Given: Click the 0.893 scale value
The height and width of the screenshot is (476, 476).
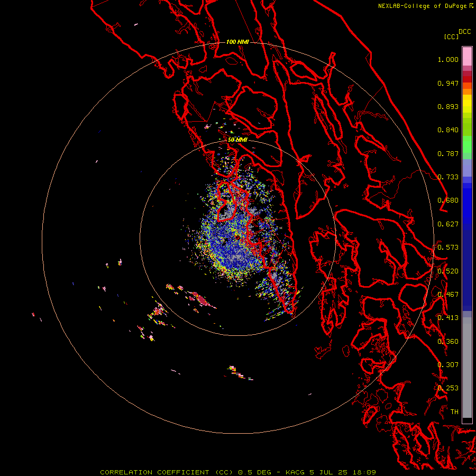Looking at the screenshot, I should tap(448, 106).
